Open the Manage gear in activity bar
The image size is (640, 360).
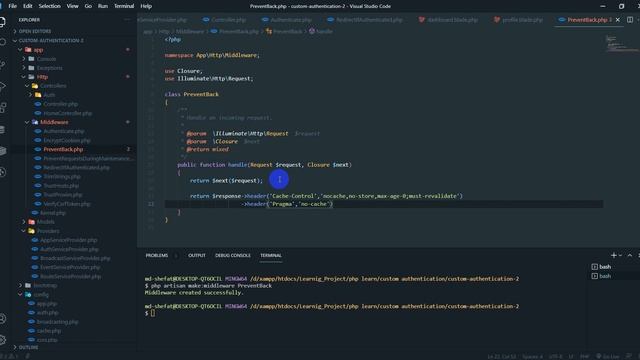[2, 340]
